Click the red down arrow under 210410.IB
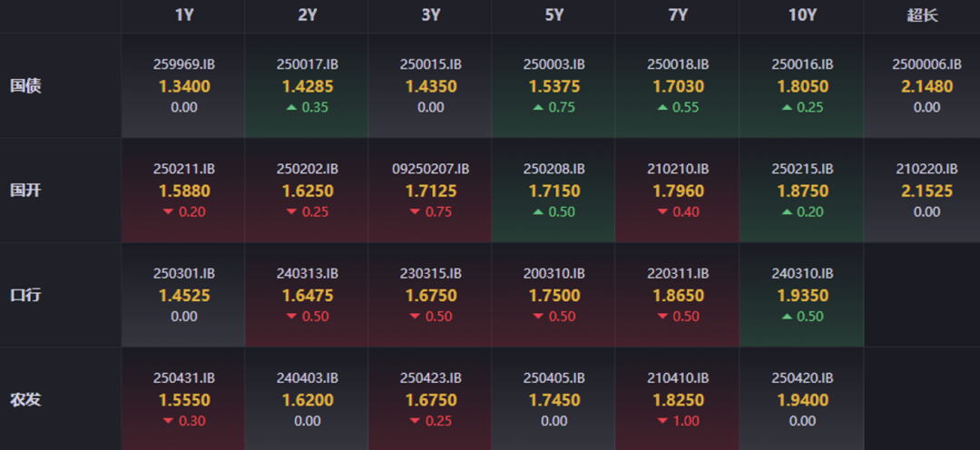 click(x=662, y=421)
